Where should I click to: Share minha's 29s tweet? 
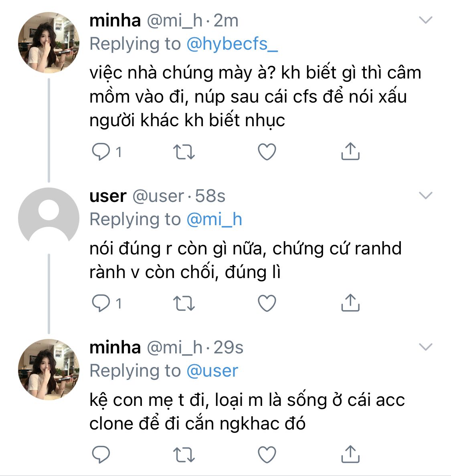point(350,454)
